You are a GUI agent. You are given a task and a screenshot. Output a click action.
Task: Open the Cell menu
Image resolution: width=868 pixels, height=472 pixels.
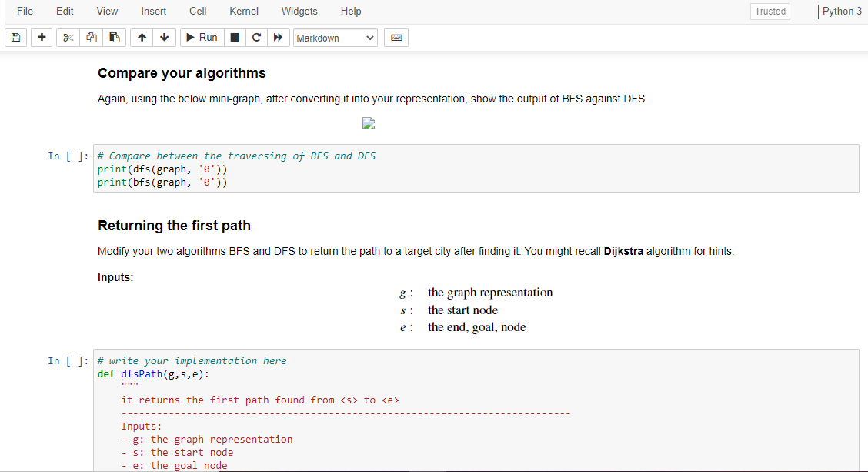click(x=197, y=11)
